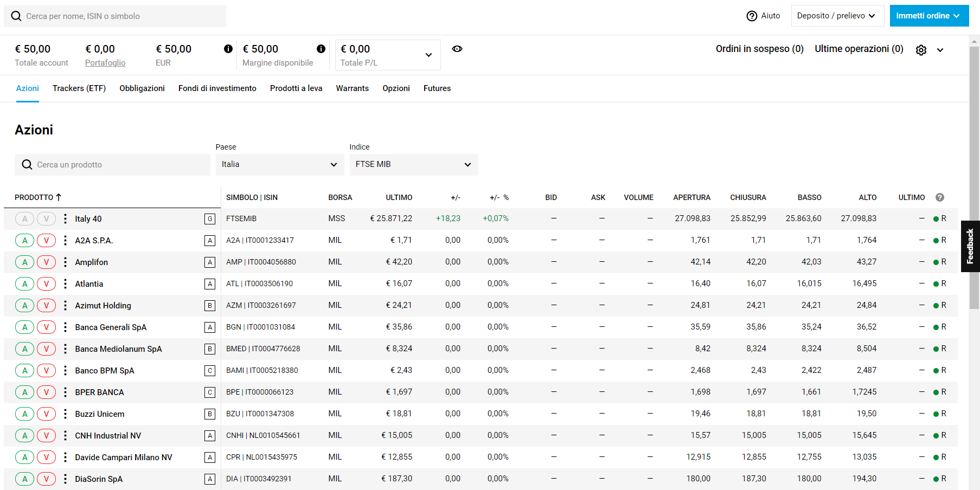This screenshot has width=980, height=490.
Task: Open more options menu for CNH Industrial NV
Action: pos(65,436)
